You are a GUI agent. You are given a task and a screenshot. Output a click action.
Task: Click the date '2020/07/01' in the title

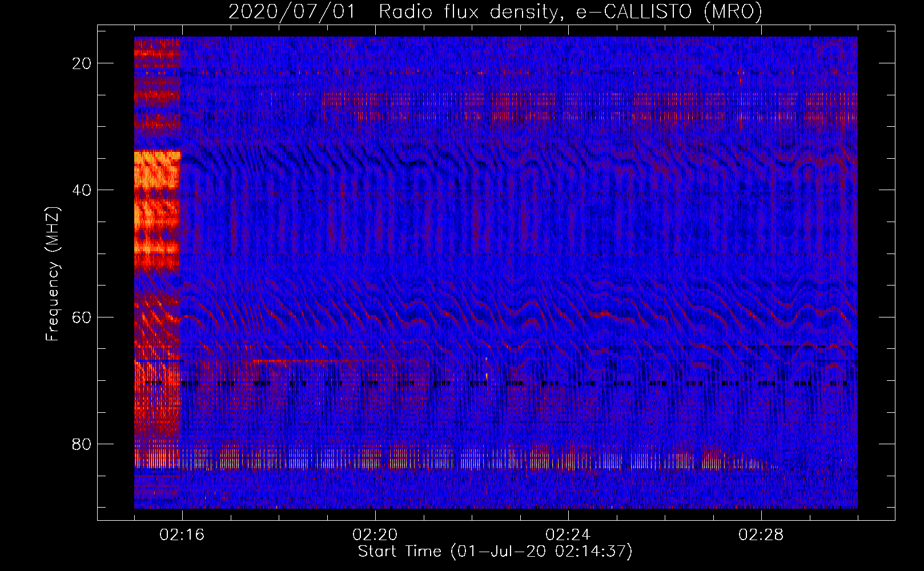point(292,12)
